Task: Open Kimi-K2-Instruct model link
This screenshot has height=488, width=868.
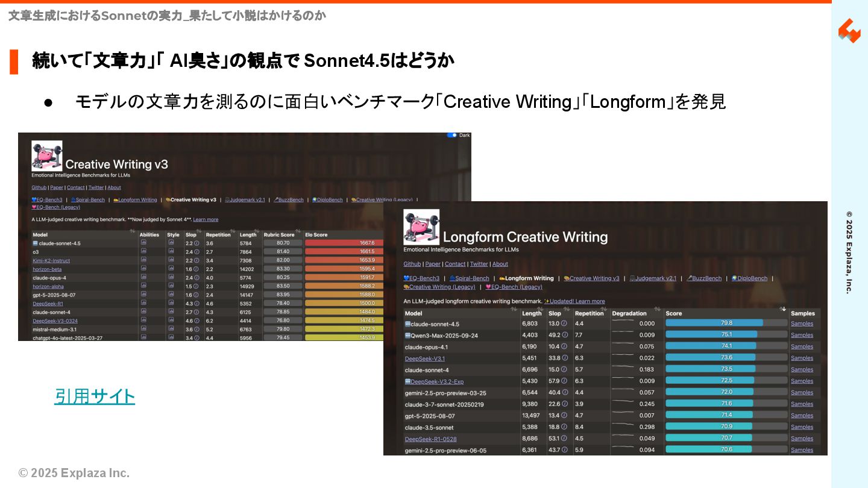Action: coord(51,260)
